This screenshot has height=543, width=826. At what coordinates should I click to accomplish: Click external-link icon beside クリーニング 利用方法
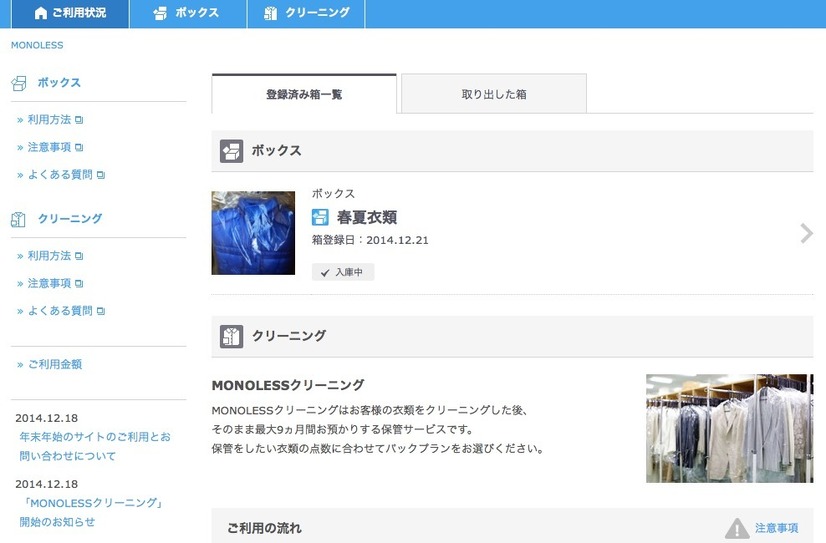tap(79, 256)
